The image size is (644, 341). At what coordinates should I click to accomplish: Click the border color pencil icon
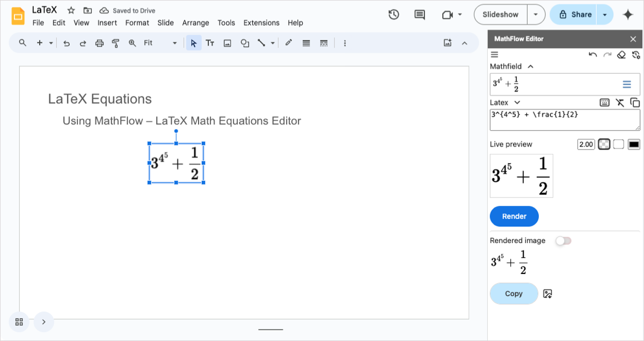tap(289, 43)
